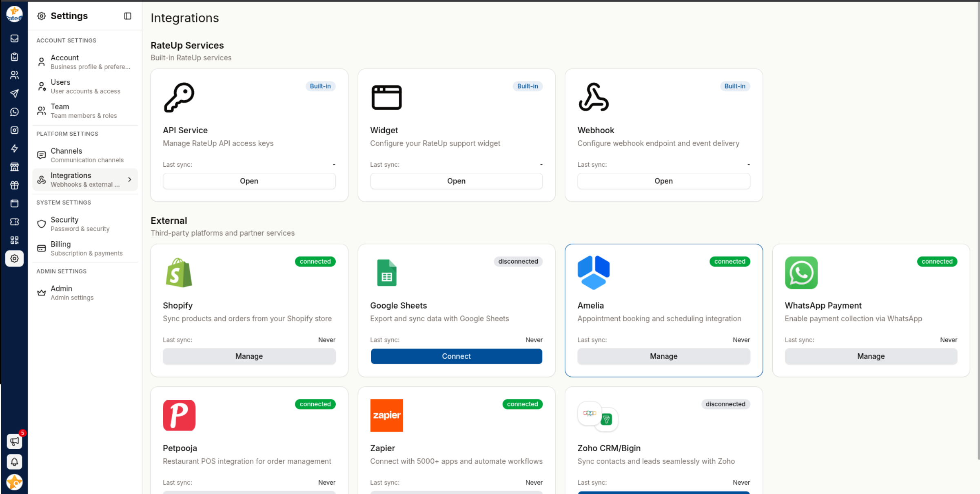The width and height of the screenshot is (980, 494).
Task: Open the WhatsApp icon in the left rail
Action: (14, 112)
